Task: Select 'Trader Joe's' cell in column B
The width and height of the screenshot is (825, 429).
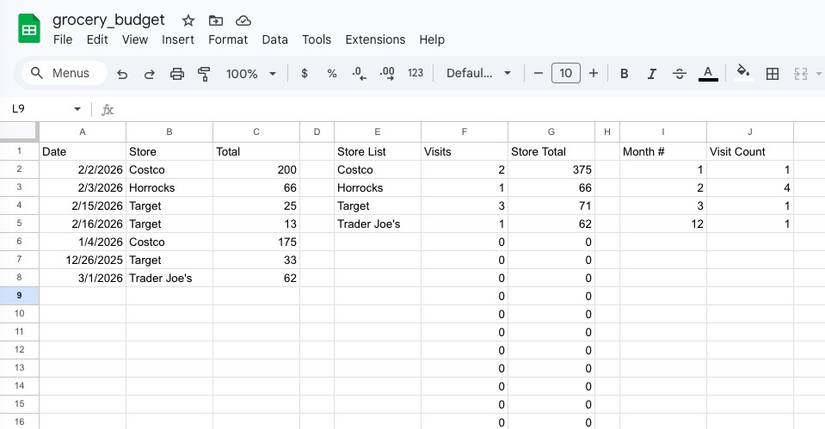Action: click(169, 278)
